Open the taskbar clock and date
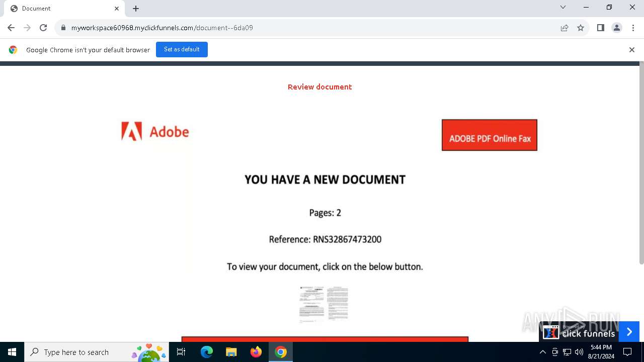Image resolution: width=644 pixels, height=362 pixels. 601,352
